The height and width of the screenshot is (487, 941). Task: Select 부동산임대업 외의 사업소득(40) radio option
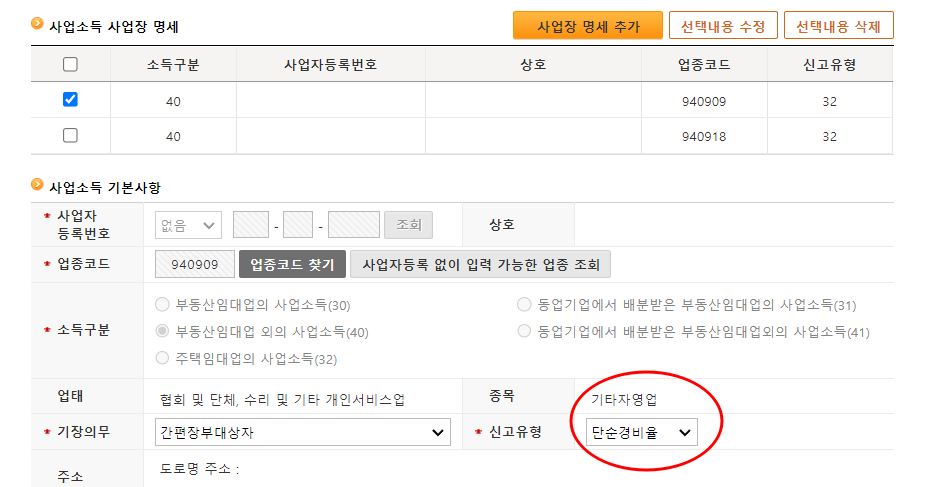163,331
